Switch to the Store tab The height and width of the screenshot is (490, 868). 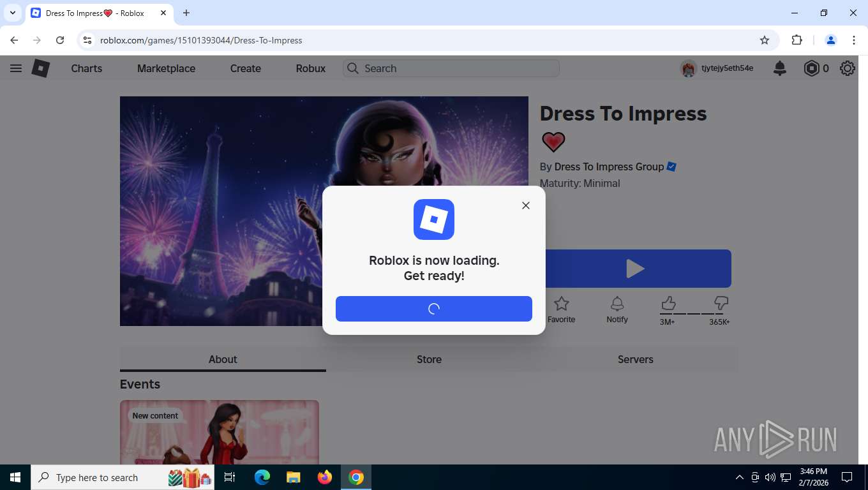tap(429, 359)
